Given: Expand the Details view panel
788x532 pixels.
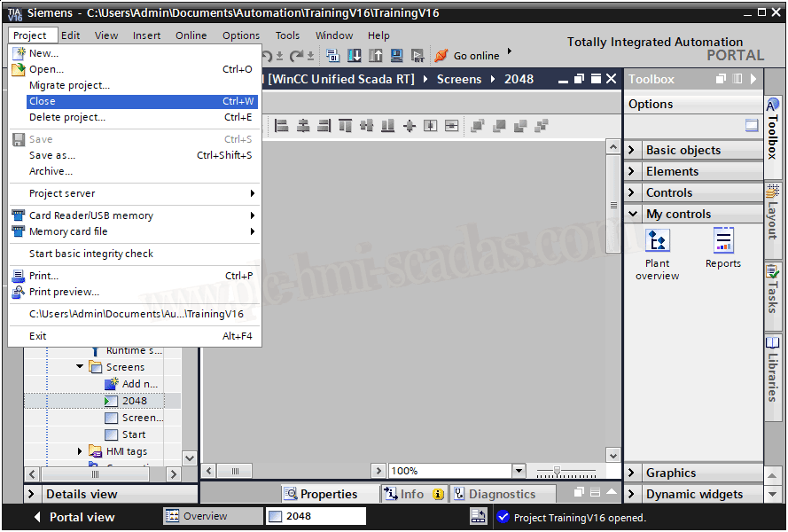Looking at the screenshot, I should tap(33, 494).
